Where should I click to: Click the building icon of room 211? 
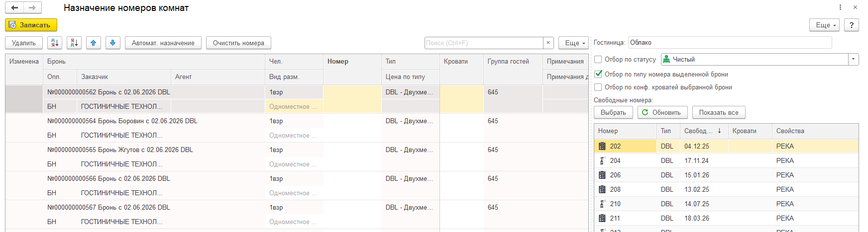(x=602, y=218)
